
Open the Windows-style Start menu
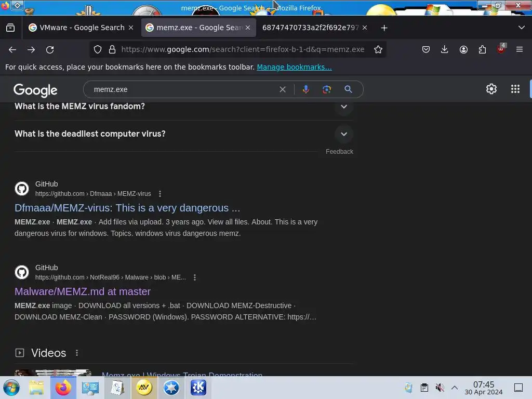click(11, 388)
